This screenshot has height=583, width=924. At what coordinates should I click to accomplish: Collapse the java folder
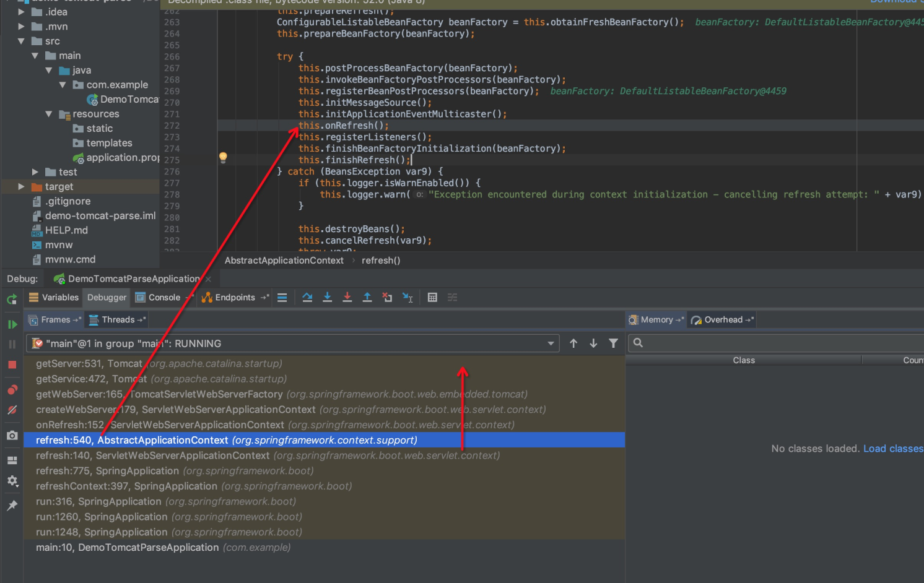coord(48,70)
